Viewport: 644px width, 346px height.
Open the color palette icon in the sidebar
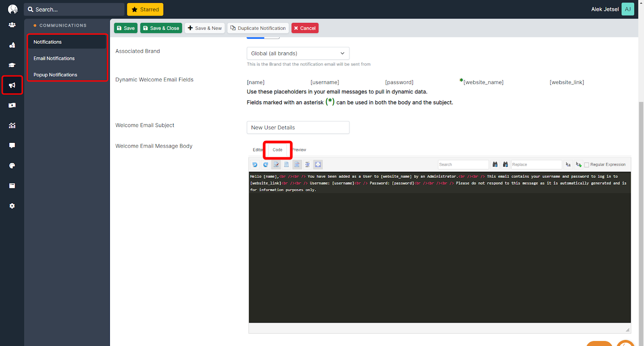pos(12,166)
